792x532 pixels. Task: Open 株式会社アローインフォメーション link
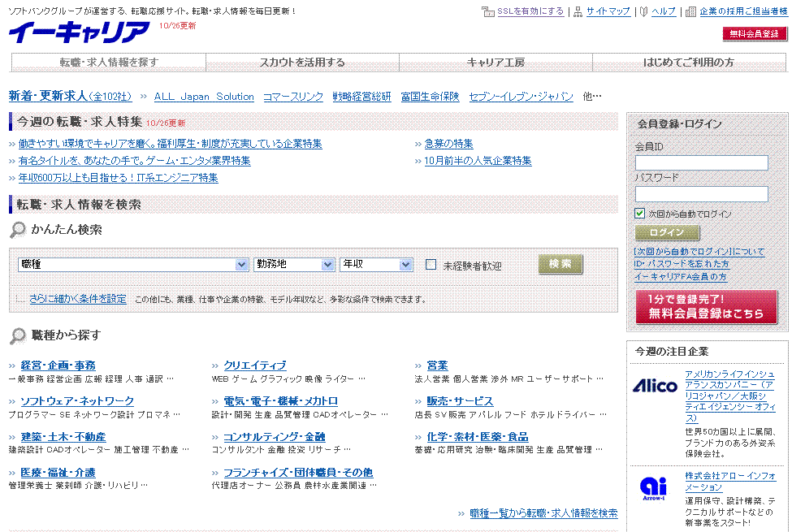[x=730, y=482]
